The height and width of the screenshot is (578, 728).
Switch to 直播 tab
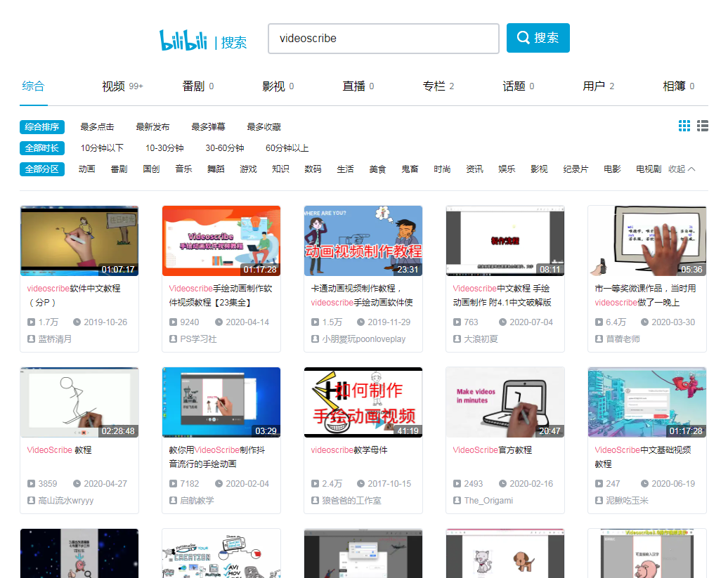358,86
